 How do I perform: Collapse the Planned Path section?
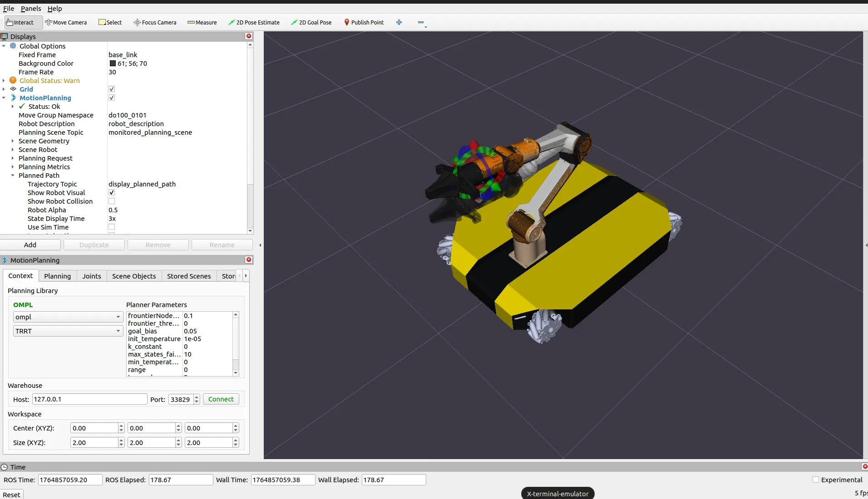13,176
